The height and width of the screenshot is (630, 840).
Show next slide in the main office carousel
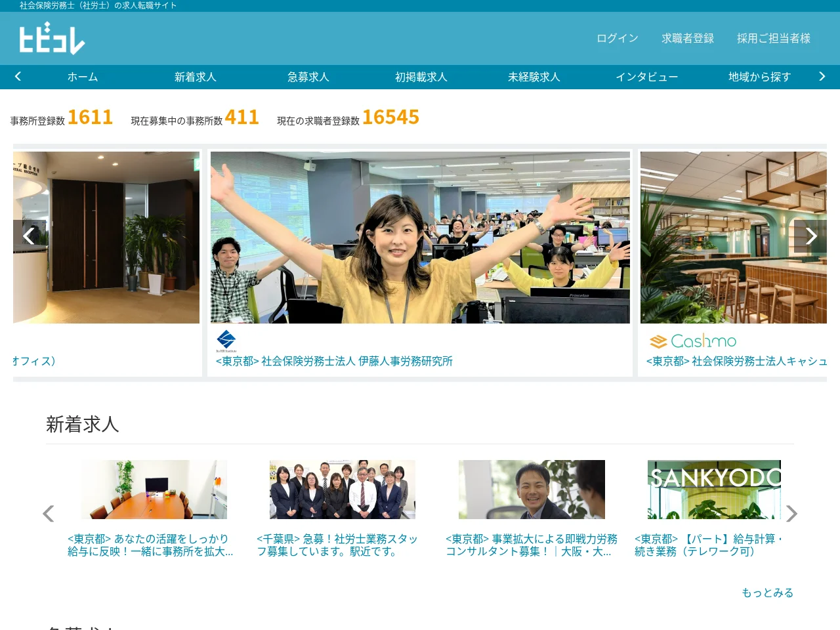point(810,236)
